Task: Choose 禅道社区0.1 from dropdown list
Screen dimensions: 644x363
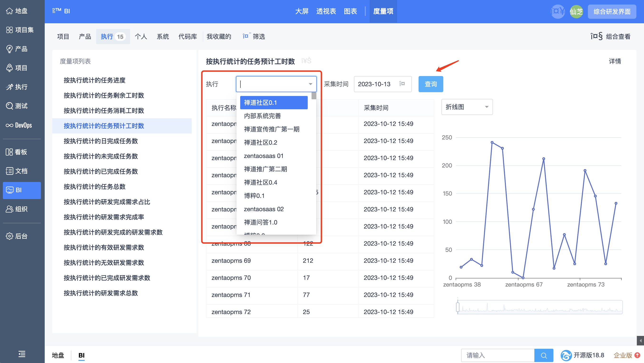Action: coord(274,103)
